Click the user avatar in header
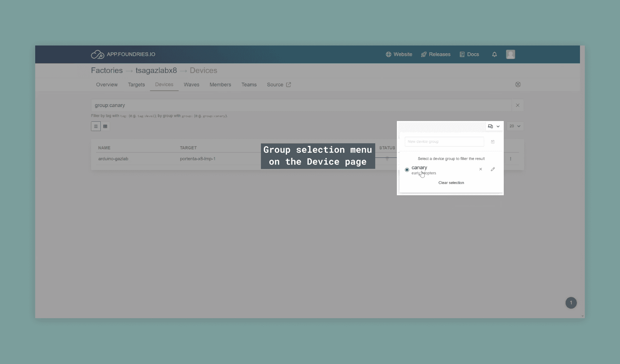 (x=510, y=54)
